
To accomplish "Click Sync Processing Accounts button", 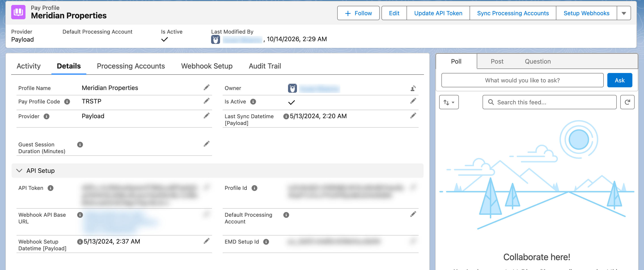I will (x=513, y=13).
